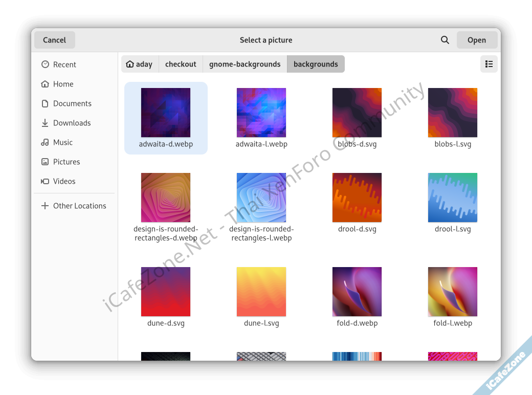Screen dimensions: 532x395
Task: Go to Home in the sidebar
Action: (63, 84)
